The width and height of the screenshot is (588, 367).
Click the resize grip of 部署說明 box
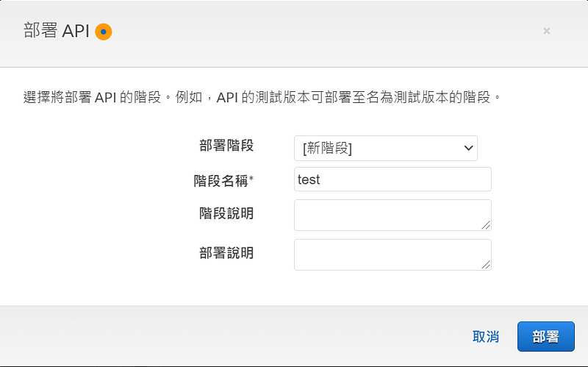coord(486,265)
